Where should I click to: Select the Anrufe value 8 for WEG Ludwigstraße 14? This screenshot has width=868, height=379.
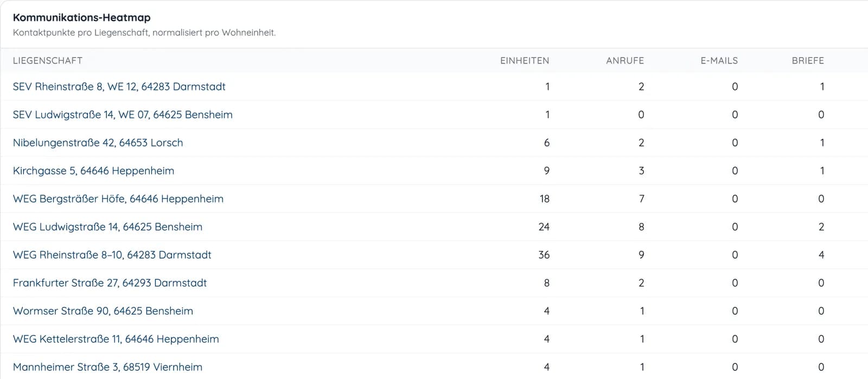click(x=641, y=227)
